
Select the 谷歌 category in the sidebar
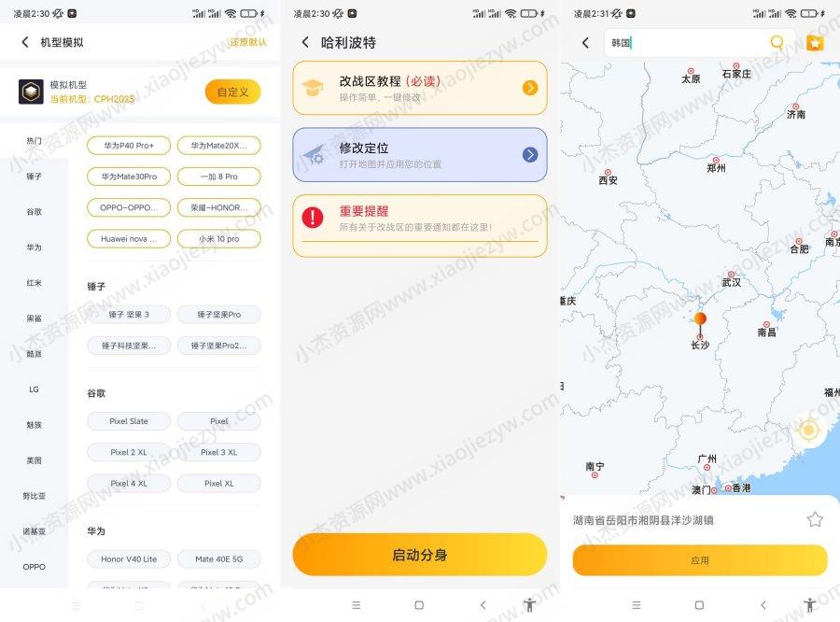point(35,212)
